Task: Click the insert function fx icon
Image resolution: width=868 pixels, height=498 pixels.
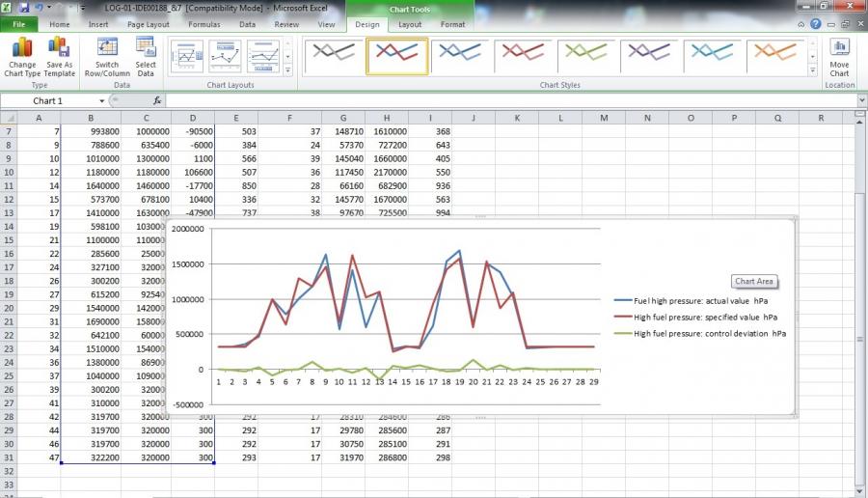Action: point(157,100)
